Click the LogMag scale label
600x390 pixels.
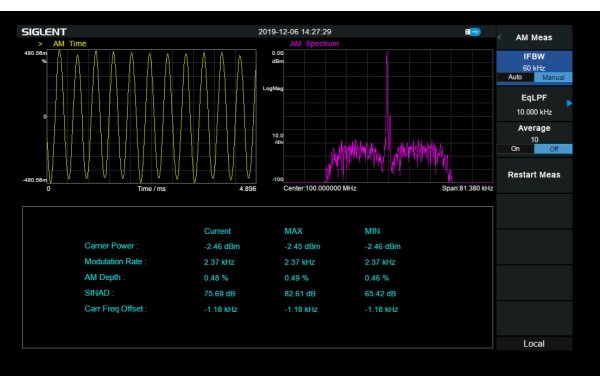[x=273, y=88]
